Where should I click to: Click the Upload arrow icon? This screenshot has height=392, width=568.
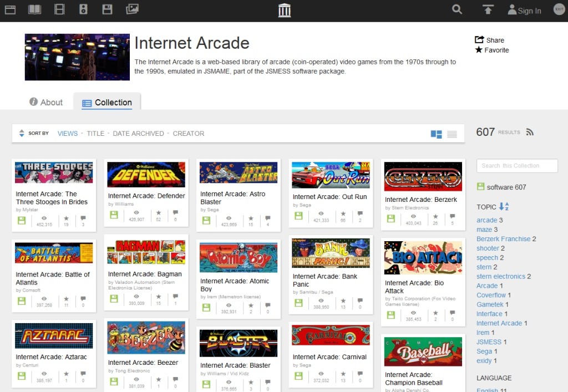tap(488, 9)
